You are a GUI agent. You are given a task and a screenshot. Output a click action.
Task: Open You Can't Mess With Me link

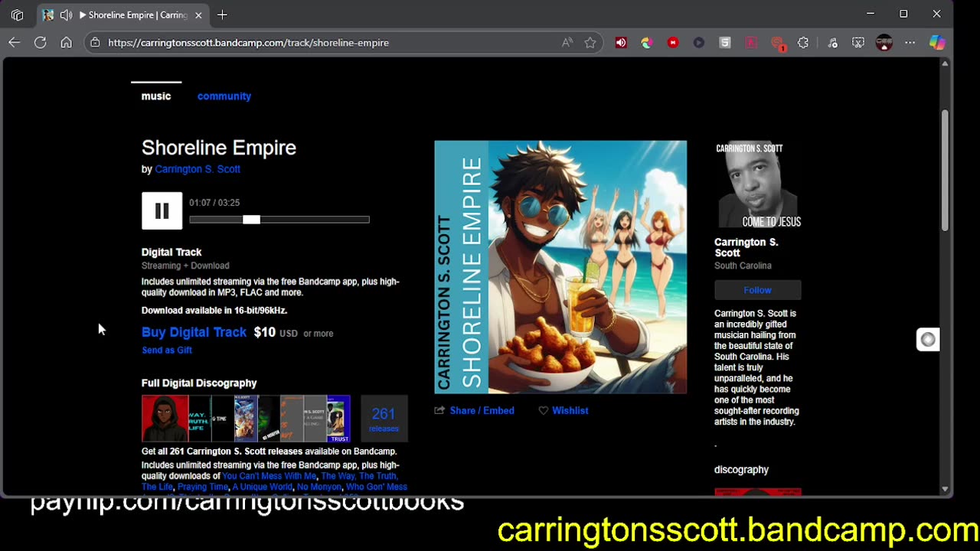pyautogui.click(x=269, y=476)
